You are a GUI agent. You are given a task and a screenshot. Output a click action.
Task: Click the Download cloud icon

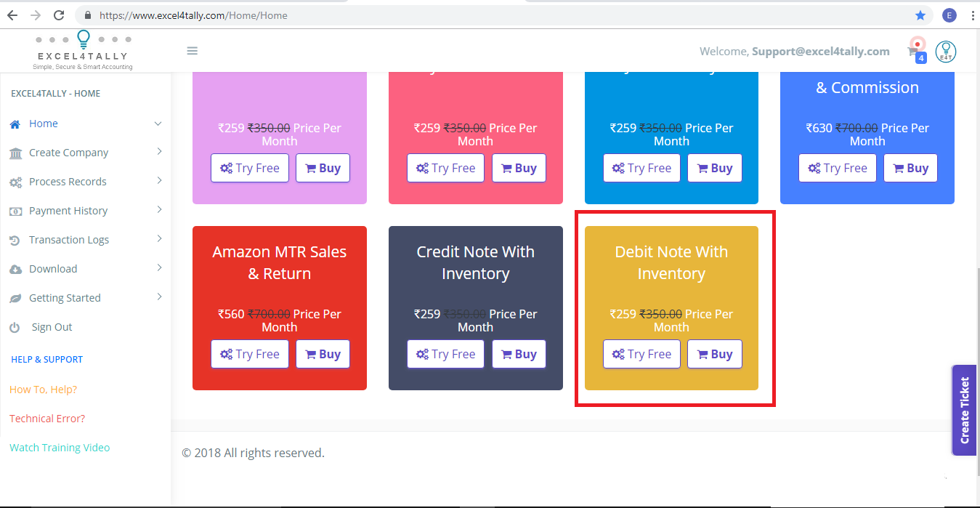pos(15,270)
